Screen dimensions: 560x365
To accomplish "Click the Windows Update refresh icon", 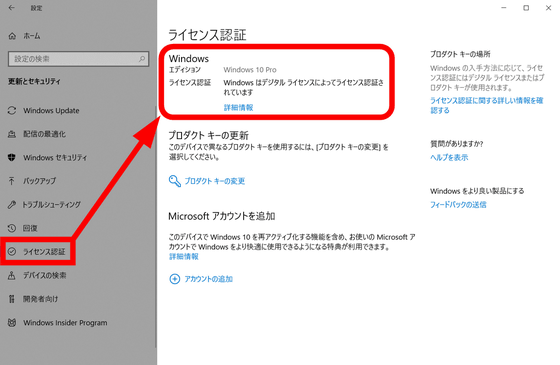I will pos(12,110).
